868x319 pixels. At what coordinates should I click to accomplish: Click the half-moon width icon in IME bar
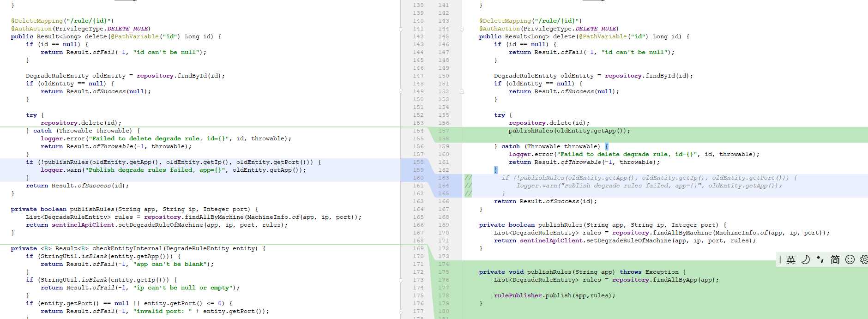pos(805,259)
